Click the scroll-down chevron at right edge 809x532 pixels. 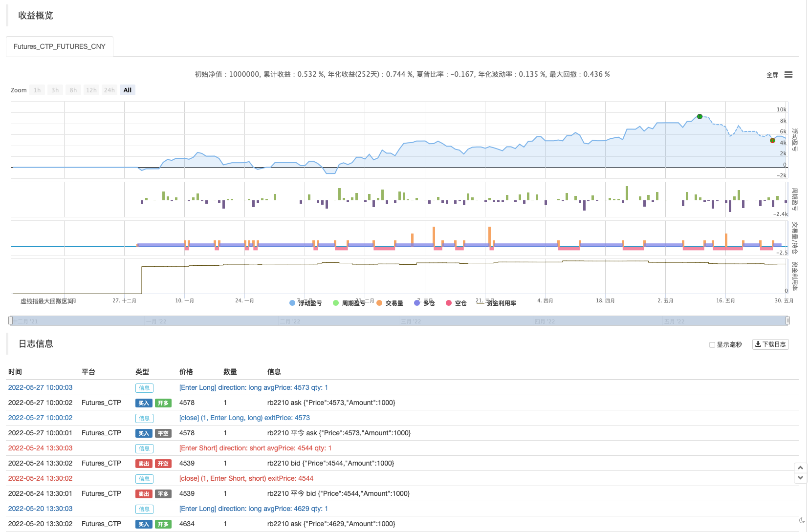pos(800,478)
